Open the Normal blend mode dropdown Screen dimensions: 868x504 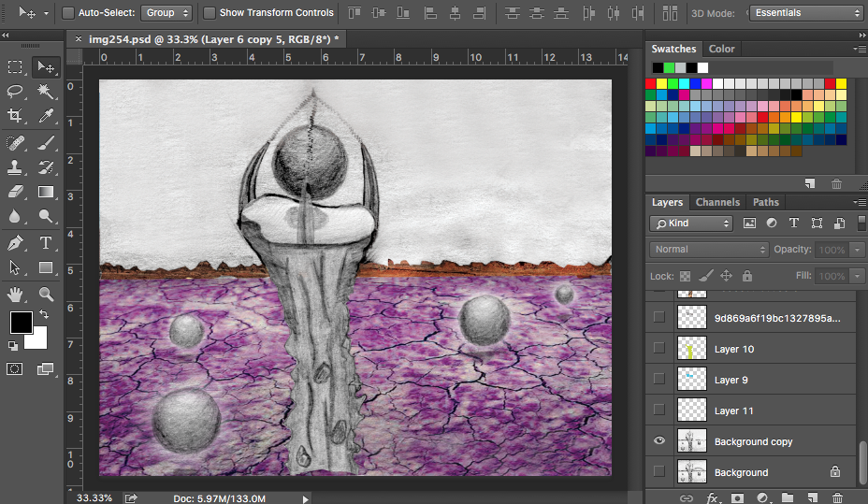[x=709, y=250]
